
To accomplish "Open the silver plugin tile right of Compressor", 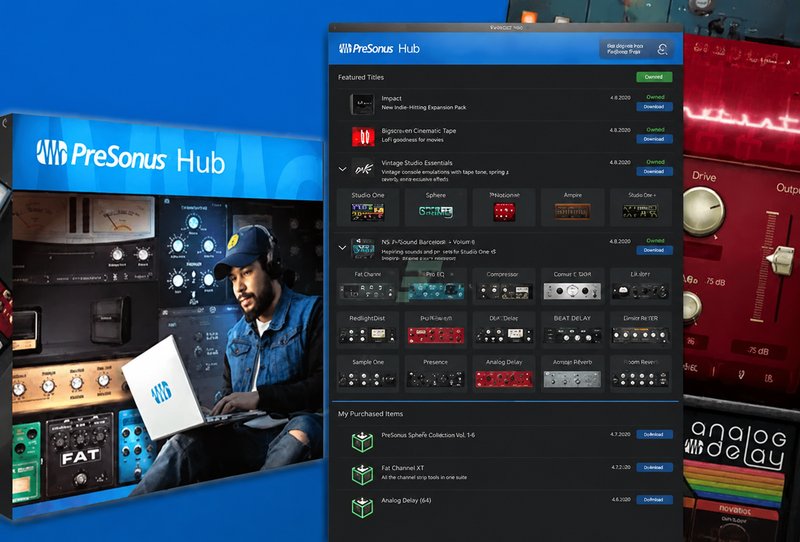I will click(572, 286).
